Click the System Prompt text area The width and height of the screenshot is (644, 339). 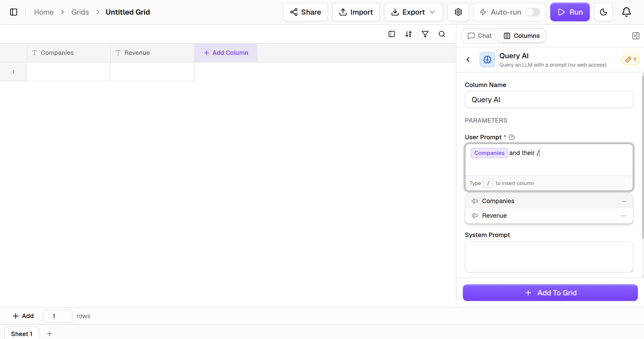point(549,257)
